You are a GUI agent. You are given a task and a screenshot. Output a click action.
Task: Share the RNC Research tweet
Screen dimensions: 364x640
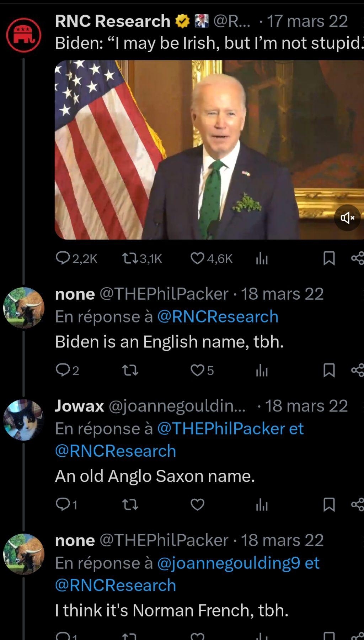pyautogui.click(x=358, y=258)
